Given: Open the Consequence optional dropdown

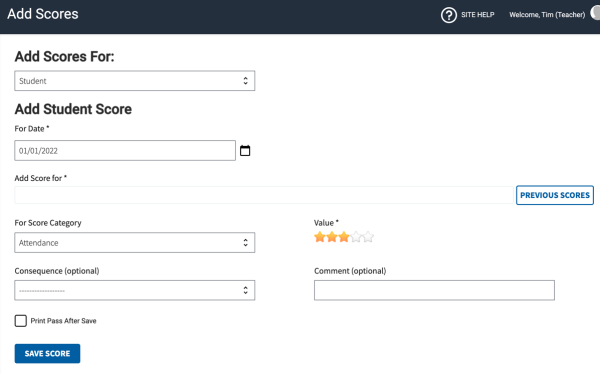Looking at the screenshot, I should pyautogui.click(x=135, y=290).
